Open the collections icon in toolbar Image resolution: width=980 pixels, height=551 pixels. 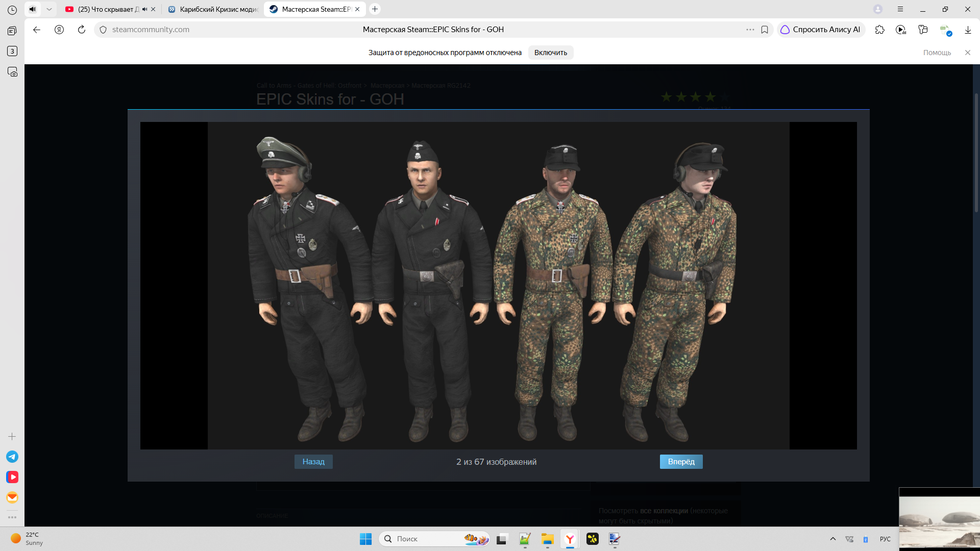coord(923,30)
